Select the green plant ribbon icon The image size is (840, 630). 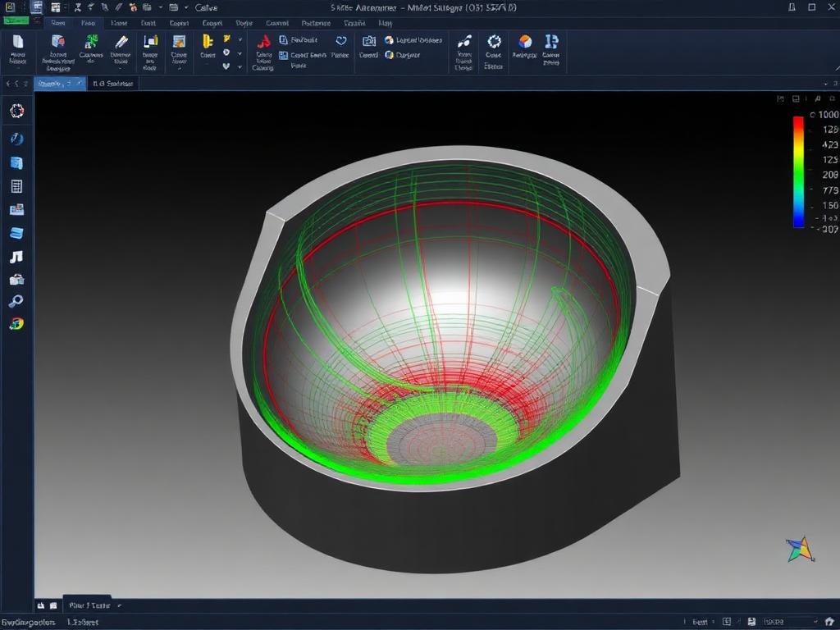(x=91, y=42)
